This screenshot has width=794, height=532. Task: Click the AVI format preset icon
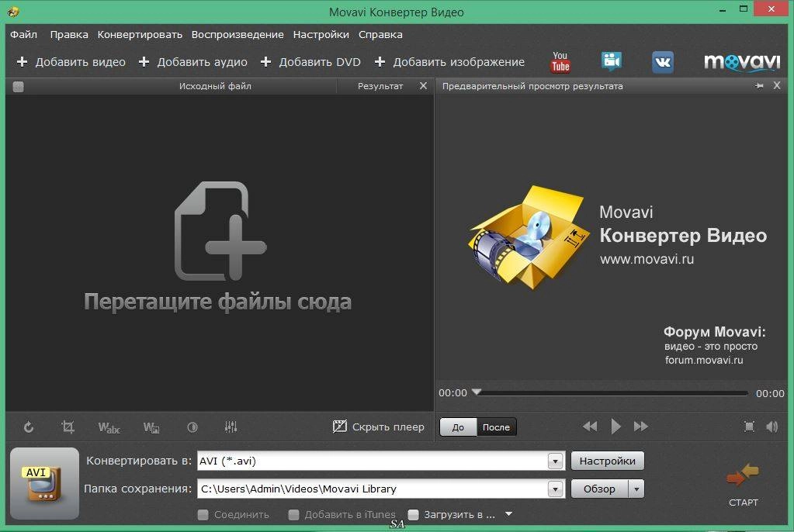44,483
